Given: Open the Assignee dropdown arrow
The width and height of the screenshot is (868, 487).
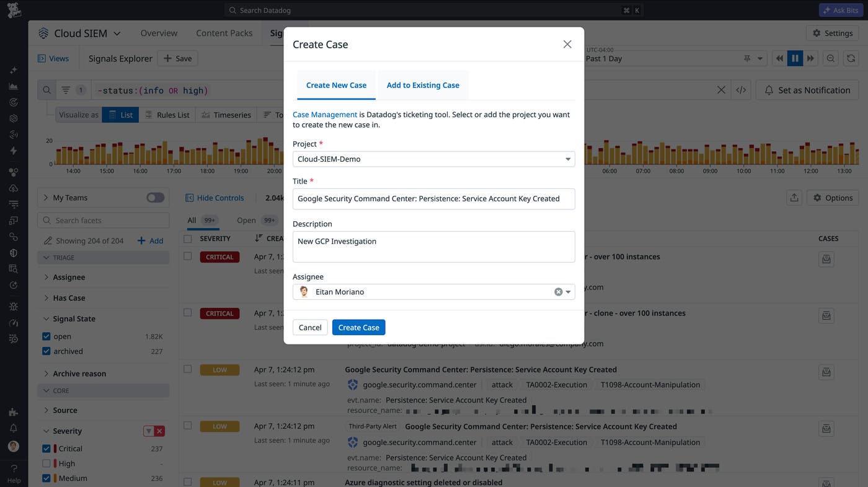Looking at the screenshot, I should pyautogui.click(x=568, y=292).
